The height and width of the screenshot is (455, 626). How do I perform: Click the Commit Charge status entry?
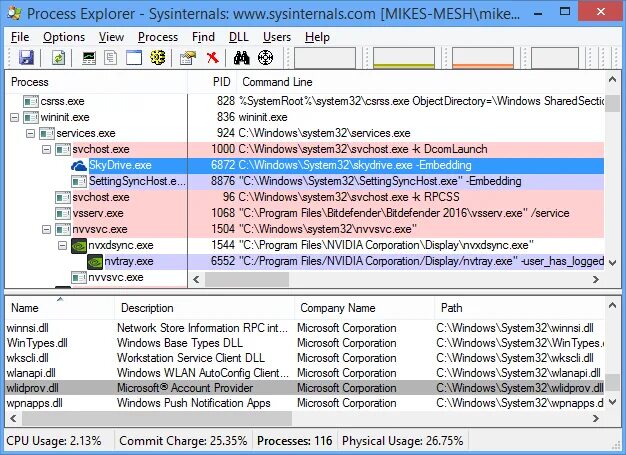pos(183,441)
